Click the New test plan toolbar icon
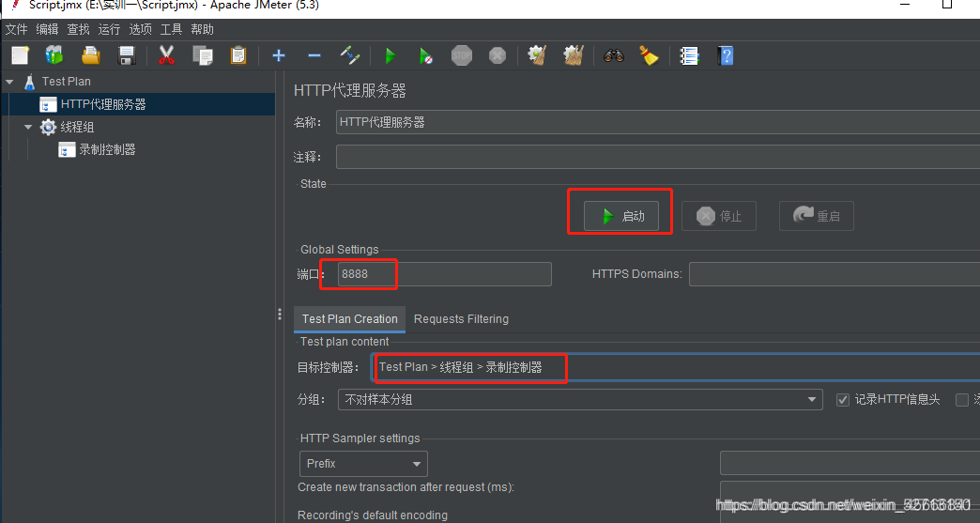980x523 pixels. 20,55
